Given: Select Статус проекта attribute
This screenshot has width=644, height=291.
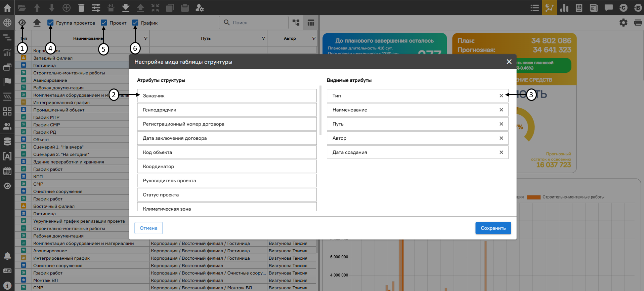Looking at the screenshot, I should coord(227,194).
